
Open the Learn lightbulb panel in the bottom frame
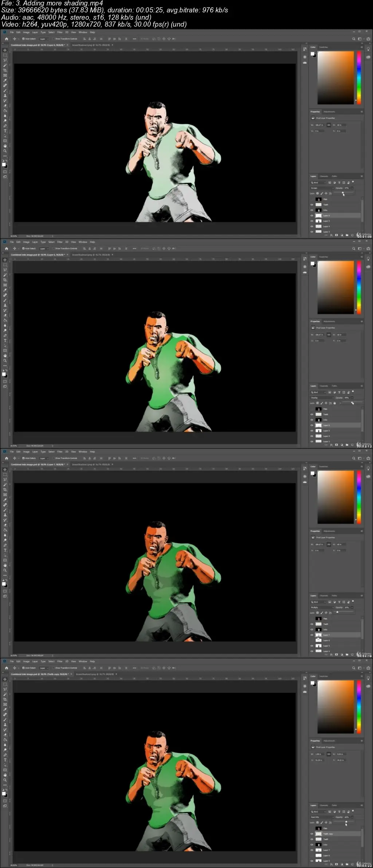coord(368,678)
